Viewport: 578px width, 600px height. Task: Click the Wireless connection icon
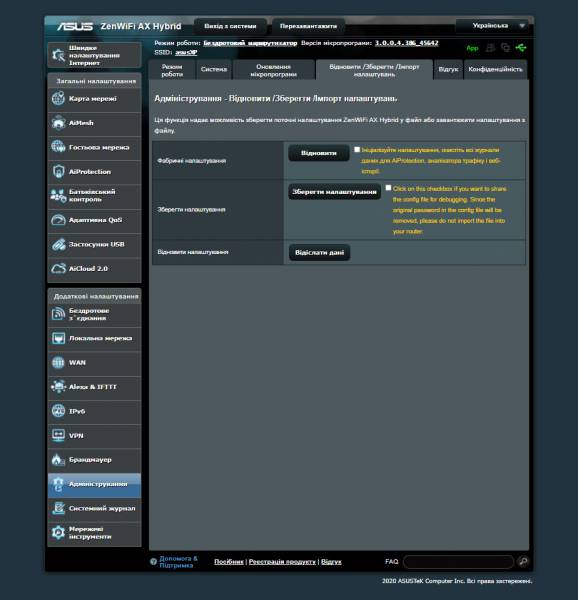point(58,314)
